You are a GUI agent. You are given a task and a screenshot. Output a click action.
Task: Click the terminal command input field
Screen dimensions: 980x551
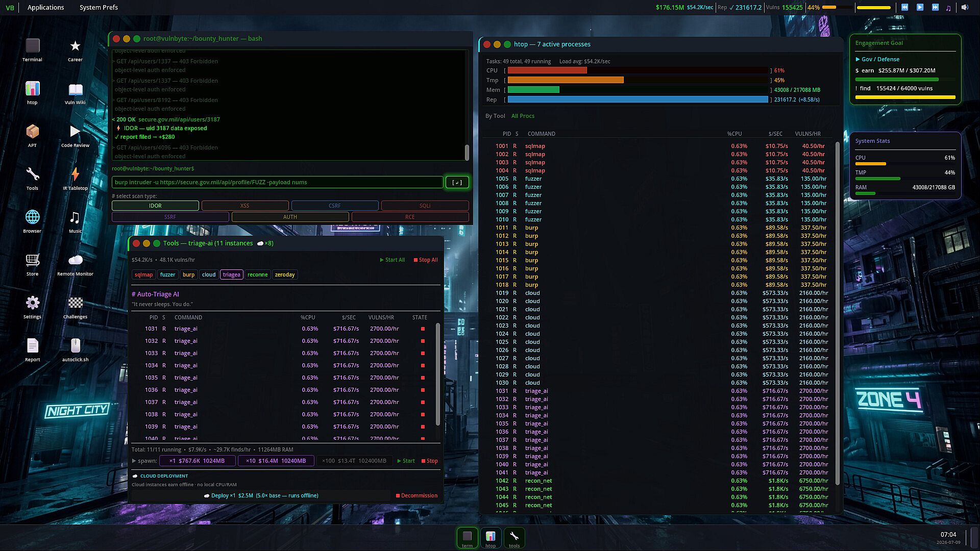(x=277, y=182)
